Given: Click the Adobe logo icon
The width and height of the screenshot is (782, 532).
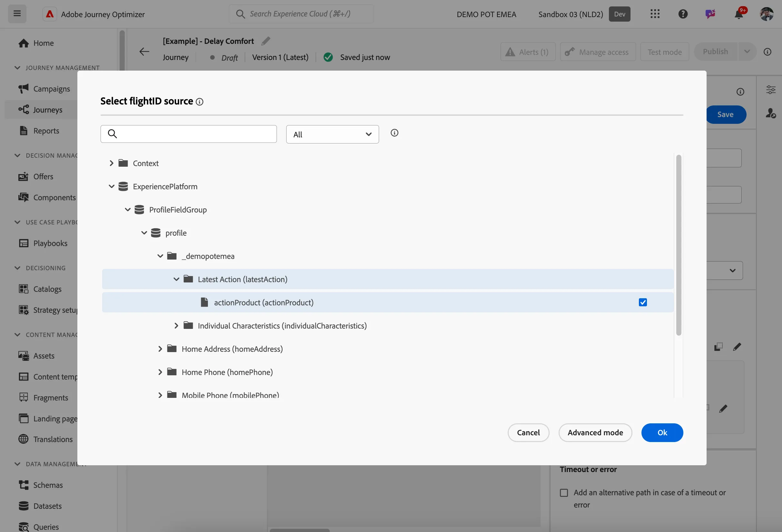Looking at the screenshot, I should (50, 14).
